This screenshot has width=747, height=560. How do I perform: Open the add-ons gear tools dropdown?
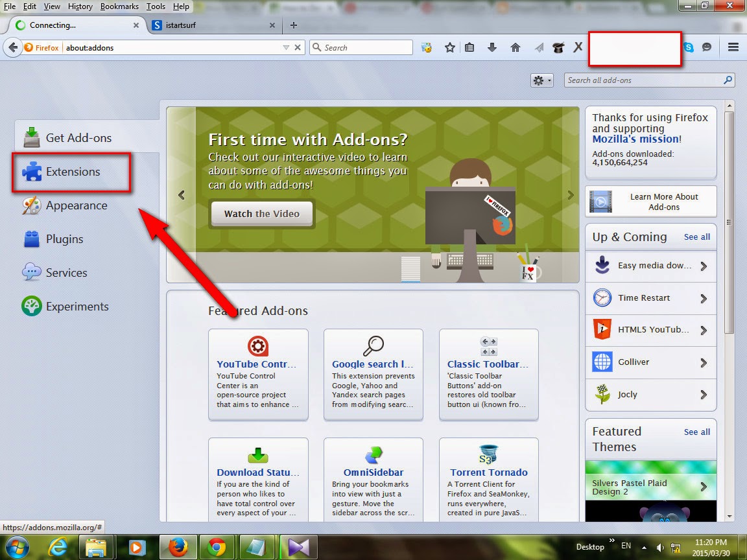(x=541, y=80)
